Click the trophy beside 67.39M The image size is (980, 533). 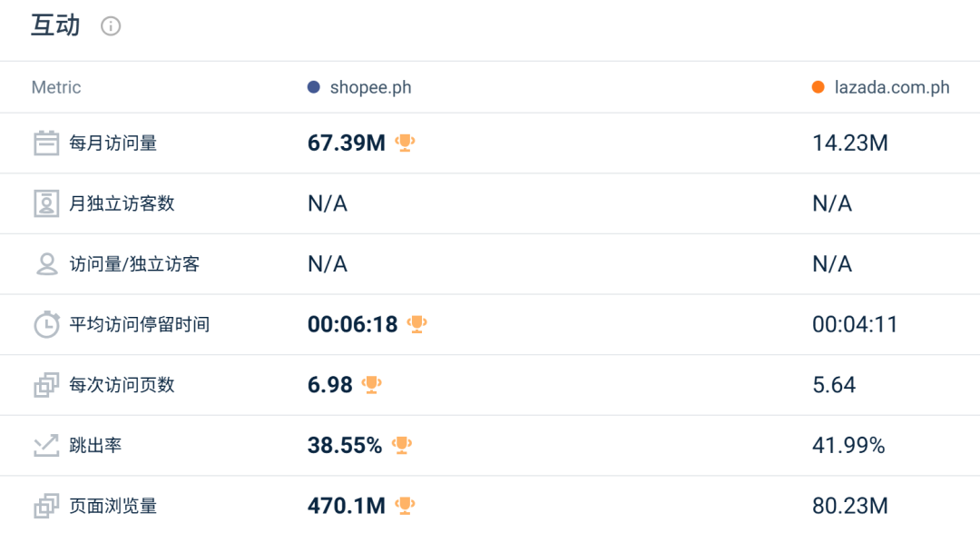[x=405, y=143]
